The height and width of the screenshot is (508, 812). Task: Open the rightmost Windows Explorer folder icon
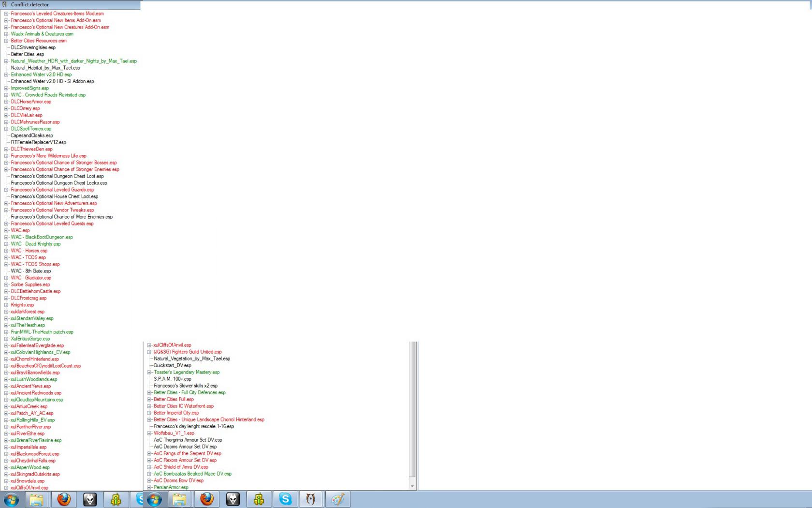pyautogui.click(x=179, y=499)
